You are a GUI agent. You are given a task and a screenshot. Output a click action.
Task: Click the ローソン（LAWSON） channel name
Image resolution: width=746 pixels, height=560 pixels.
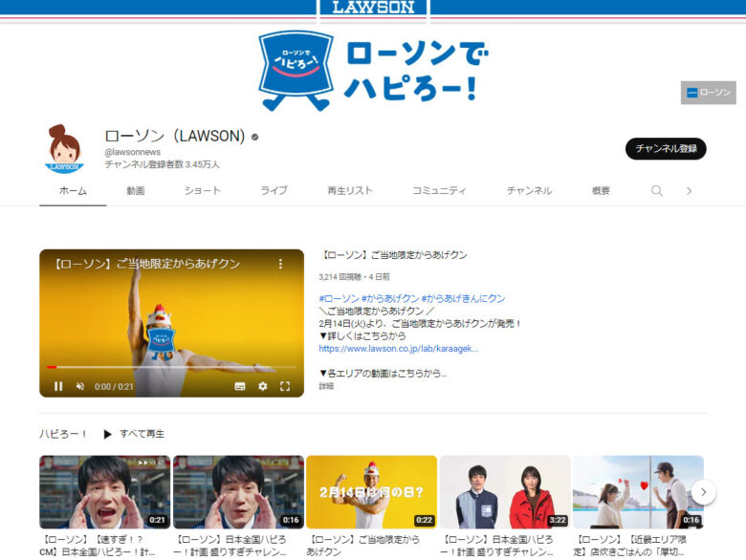click(175, 136)
